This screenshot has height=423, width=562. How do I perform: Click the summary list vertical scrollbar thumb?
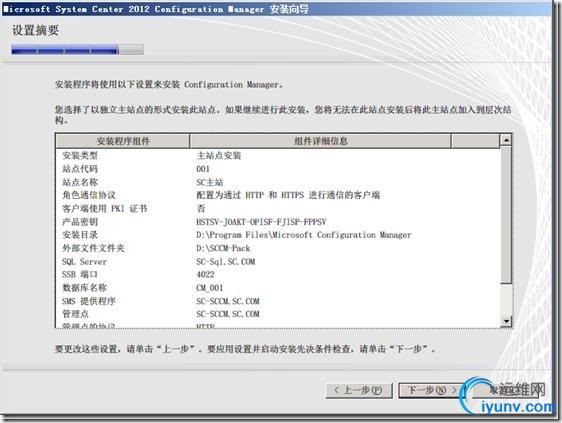click(x=506, y=215)
